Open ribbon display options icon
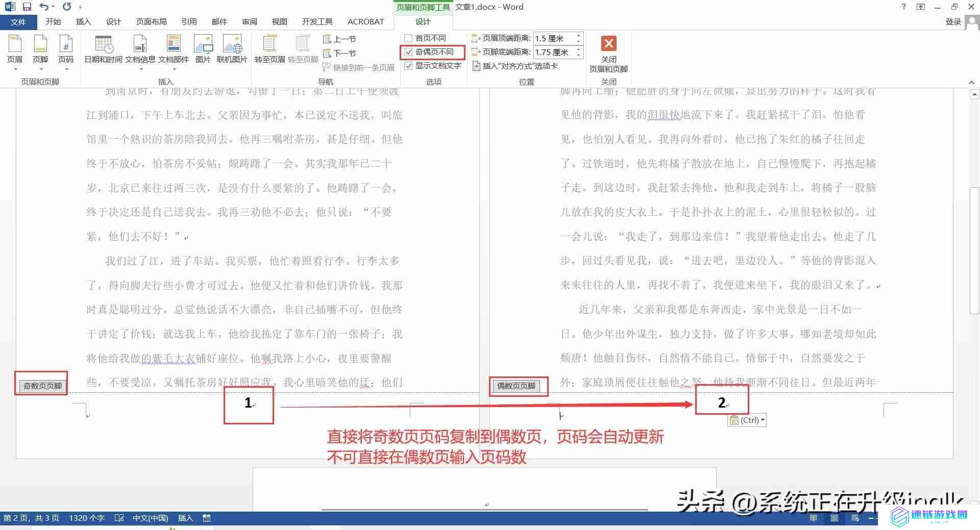 (921, 7)
